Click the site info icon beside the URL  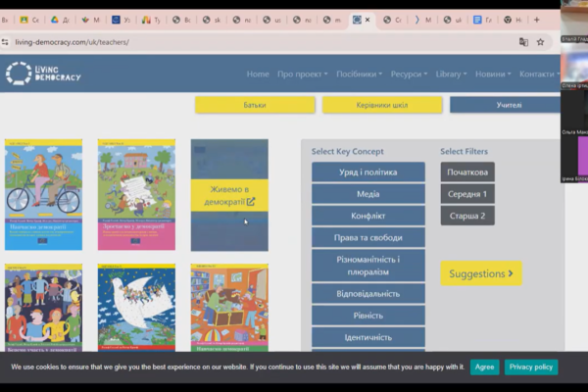(6, 42)
